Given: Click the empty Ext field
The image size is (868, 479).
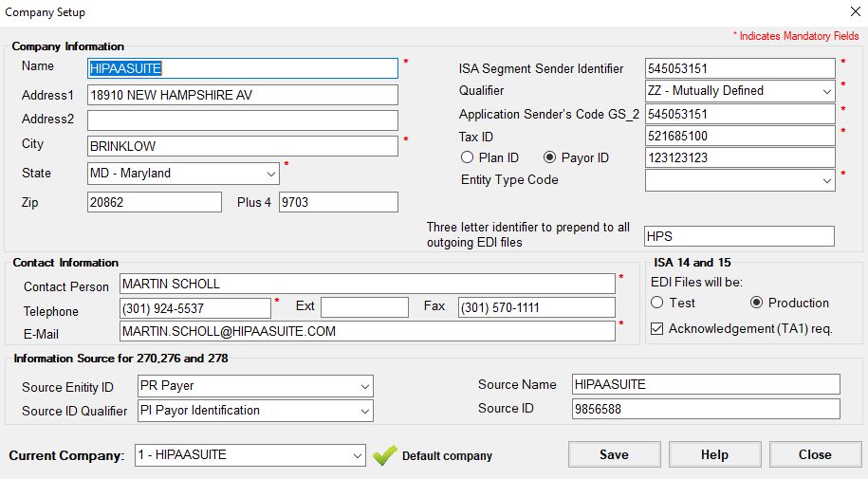Looking at the screenshot, I should point(365,307).
